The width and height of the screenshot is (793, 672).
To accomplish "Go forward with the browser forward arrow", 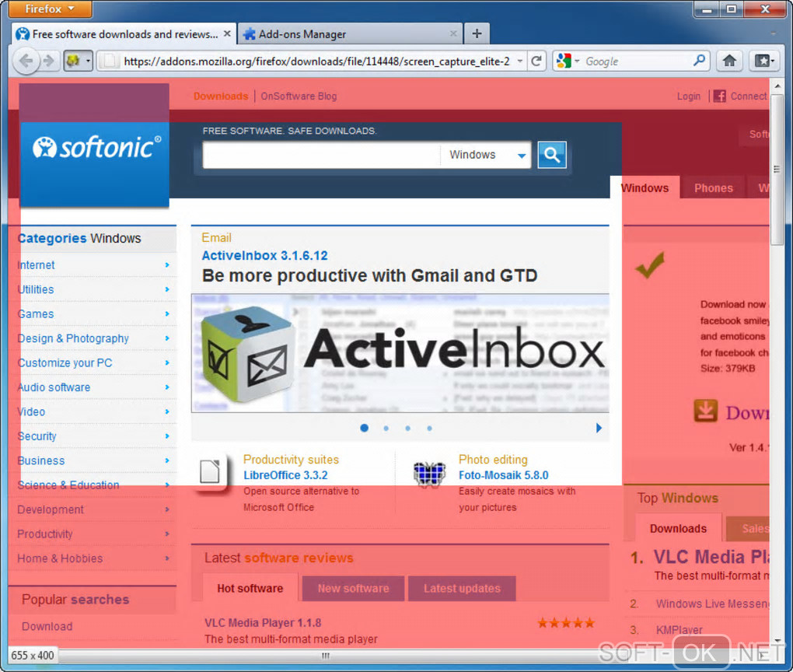I will tap(48, 61).
